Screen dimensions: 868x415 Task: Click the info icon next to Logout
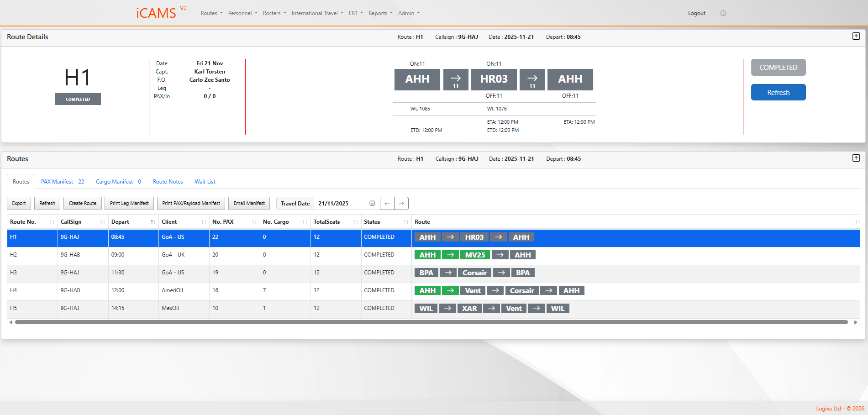pos(723,13)
